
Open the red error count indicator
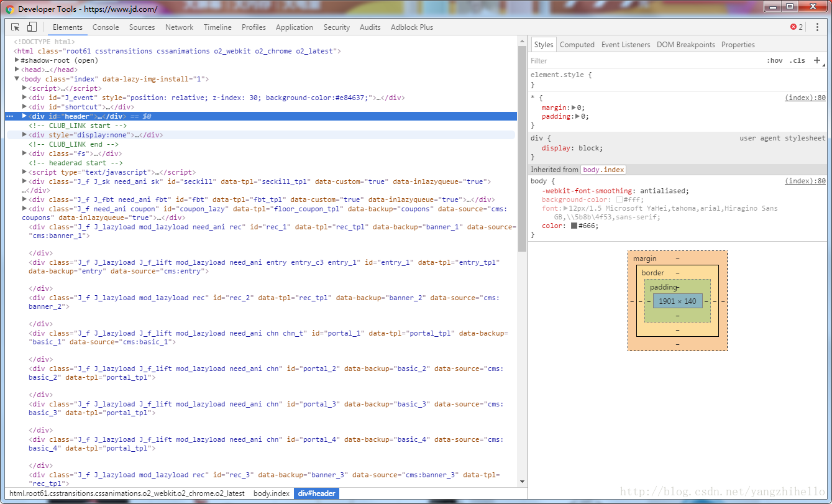point(797,27)
